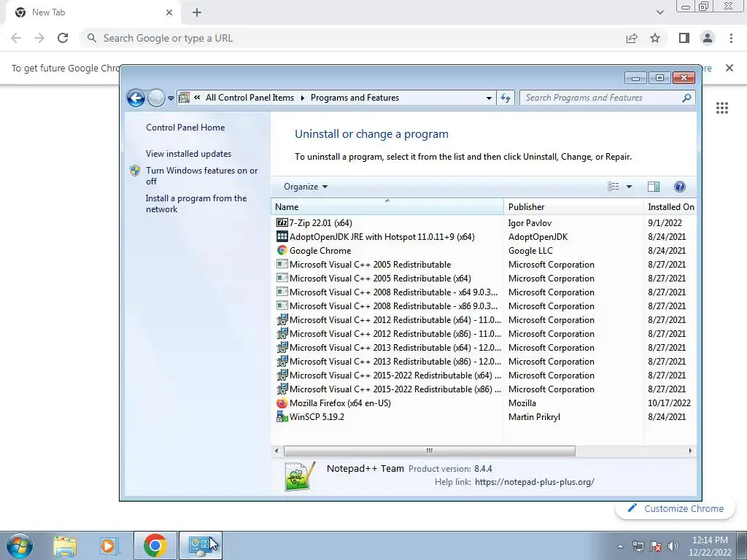Open Windows Explorer from taskbar
747x560 pixels.
coord(65,546)
